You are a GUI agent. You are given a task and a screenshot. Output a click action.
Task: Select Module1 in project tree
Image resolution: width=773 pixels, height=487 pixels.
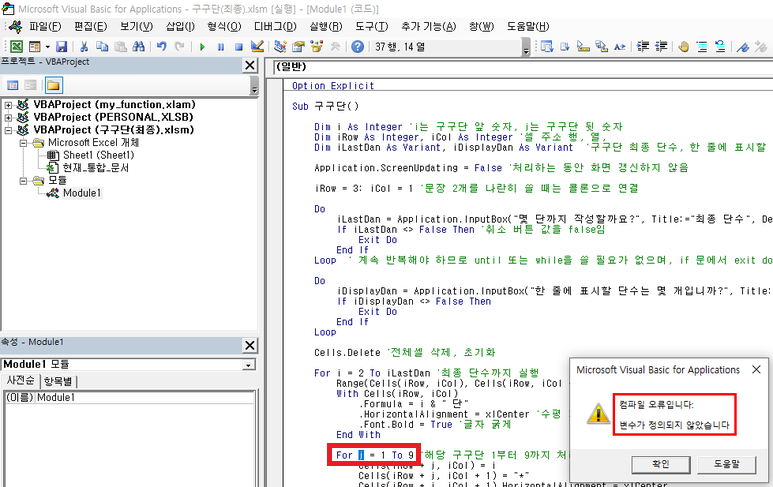(82, 193)
